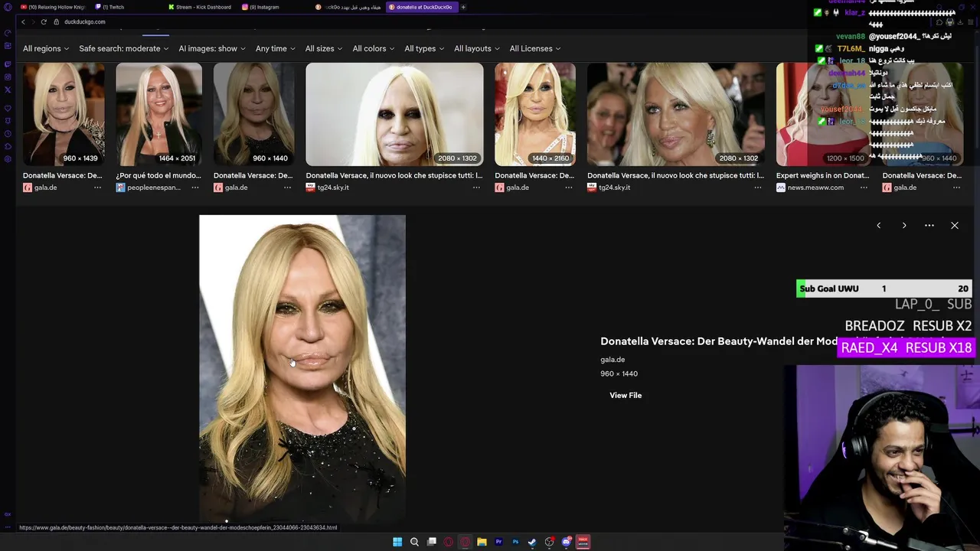Click the large preview image

(x=302, y=369)
